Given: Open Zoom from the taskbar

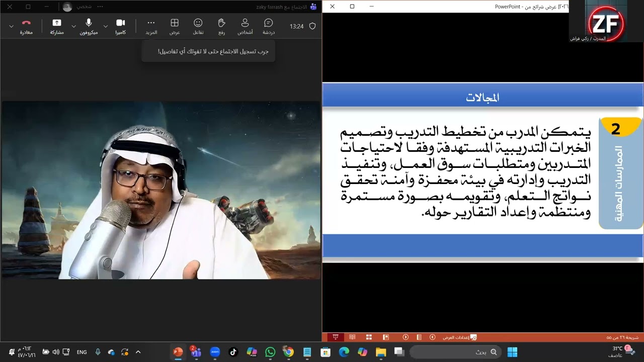Looking at the screenshot, I should coord(215,352).
